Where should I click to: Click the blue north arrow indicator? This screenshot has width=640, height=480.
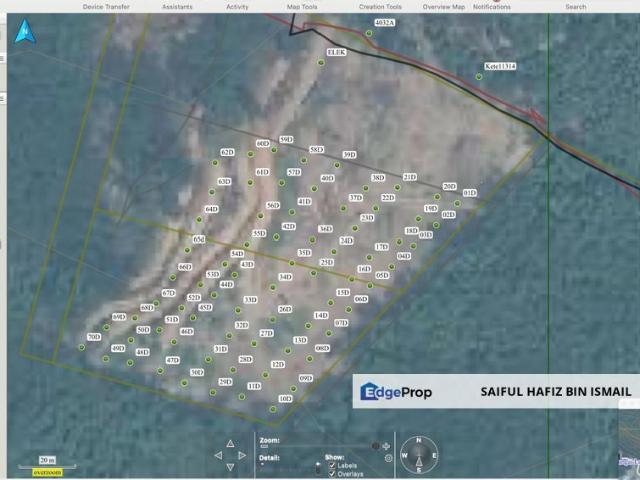(25, 31)
